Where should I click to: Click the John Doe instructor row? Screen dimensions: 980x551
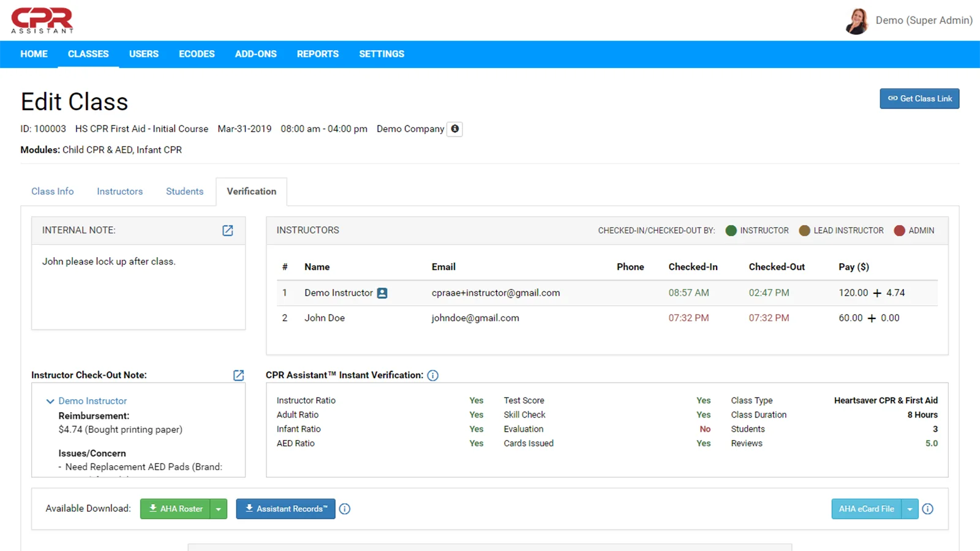pos(325,318)
